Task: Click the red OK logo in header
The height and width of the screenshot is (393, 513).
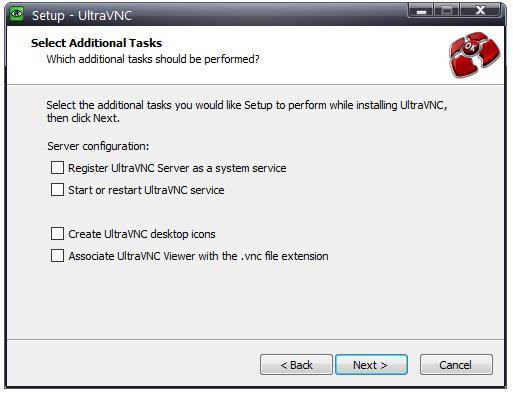Action: pos(475,55)
